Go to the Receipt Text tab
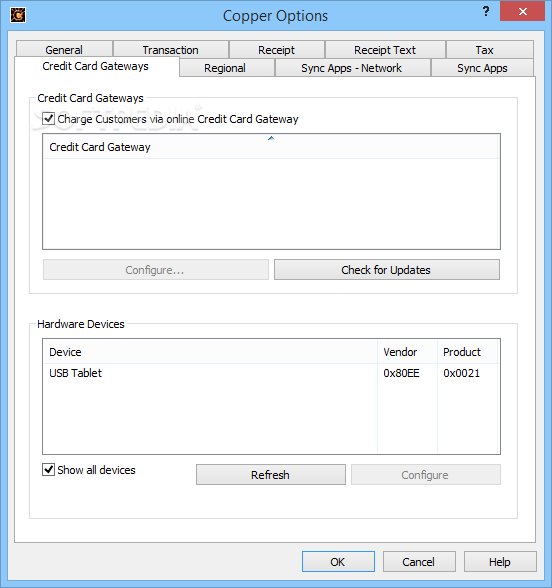 click(x=385, y=50)
